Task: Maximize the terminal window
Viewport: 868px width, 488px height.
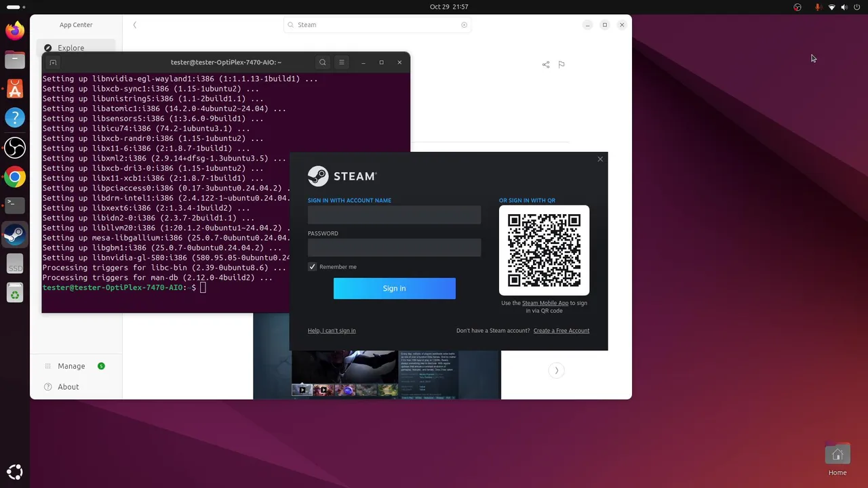Action: click(381, 62)
